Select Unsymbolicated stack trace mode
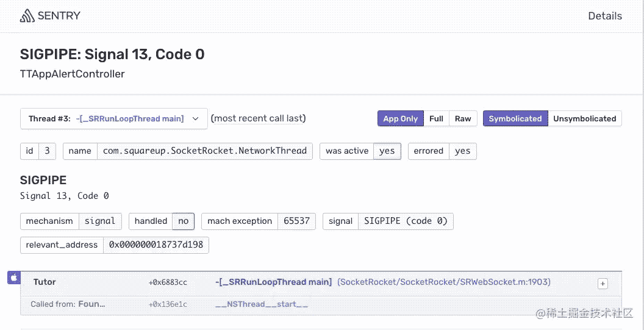Screen dimensions: 644x330 point(584,119)
